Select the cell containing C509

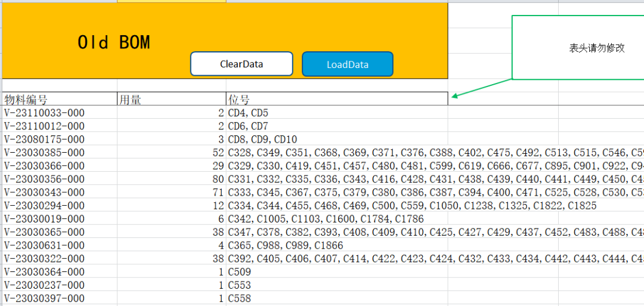(x=337, y=272)
